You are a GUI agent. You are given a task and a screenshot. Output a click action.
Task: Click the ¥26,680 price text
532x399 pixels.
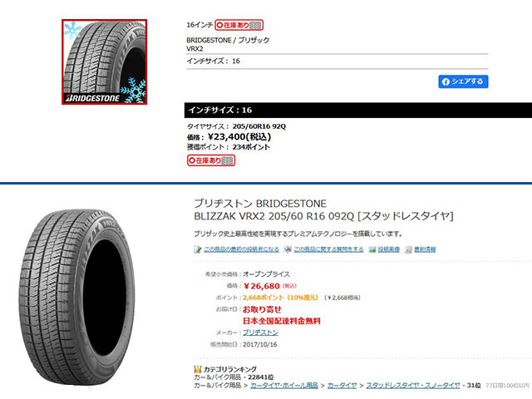(262, 286)
